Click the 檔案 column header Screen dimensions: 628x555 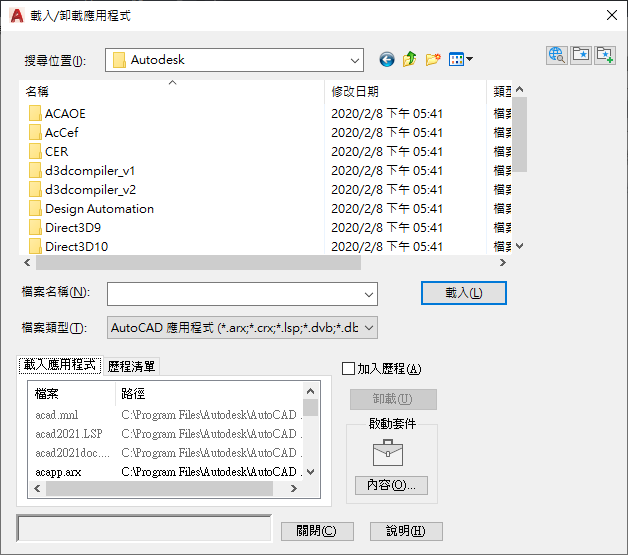(71, 394)
